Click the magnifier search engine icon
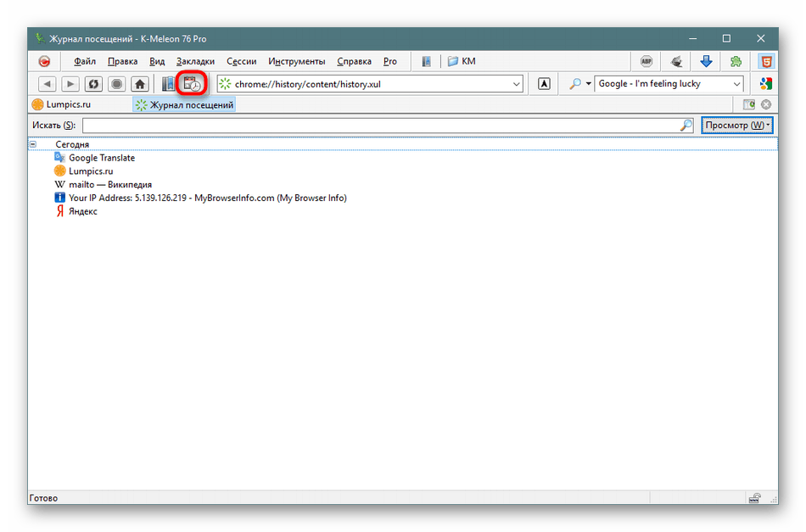This screenshot has width=806, height=532. [575, 84]
